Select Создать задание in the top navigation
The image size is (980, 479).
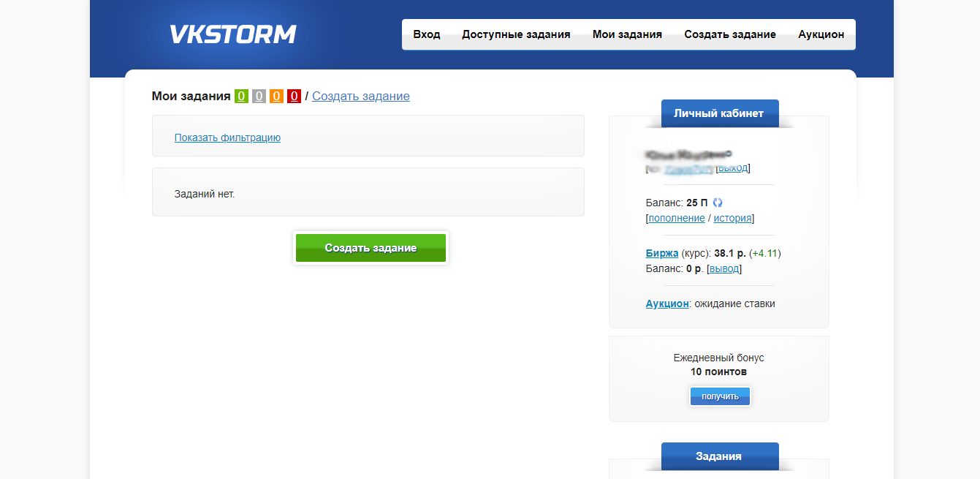point(730,34)
